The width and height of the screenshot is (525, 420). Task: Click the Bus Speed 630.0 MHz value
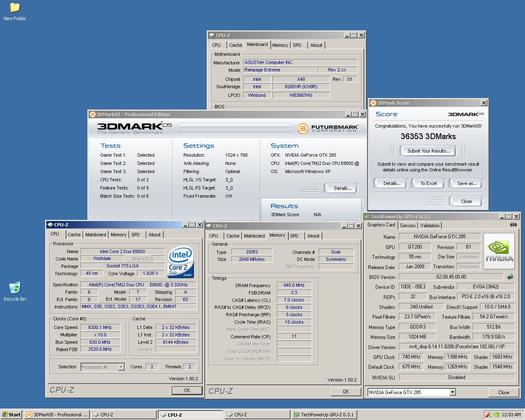tap(100, 342)
